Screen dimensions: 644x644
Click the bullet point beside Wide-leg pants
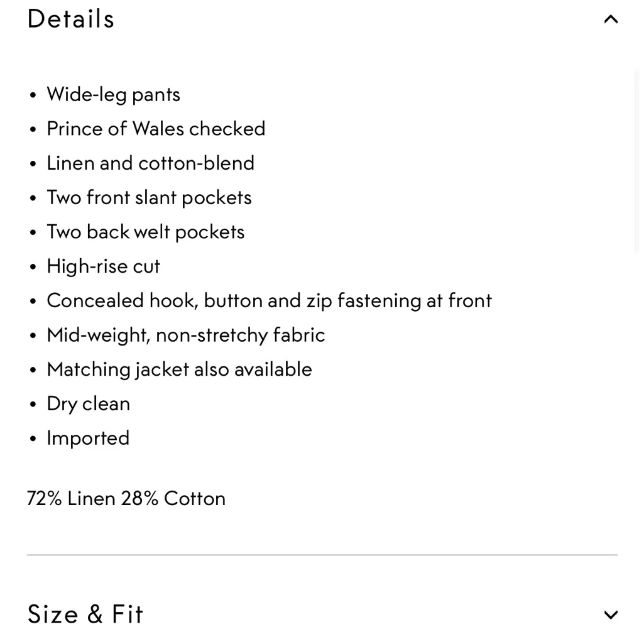pyautogui.click(x=33, y=94)
